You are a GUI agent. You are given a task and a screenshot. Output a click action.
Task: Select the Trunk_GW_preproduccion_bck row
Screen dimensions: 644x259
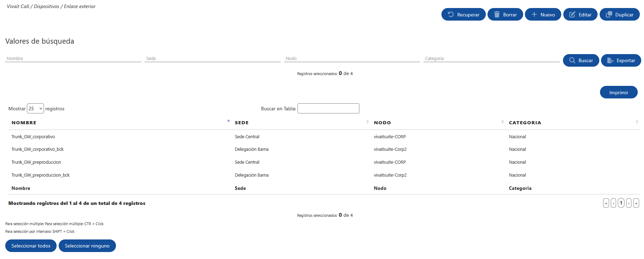point(324,175)
